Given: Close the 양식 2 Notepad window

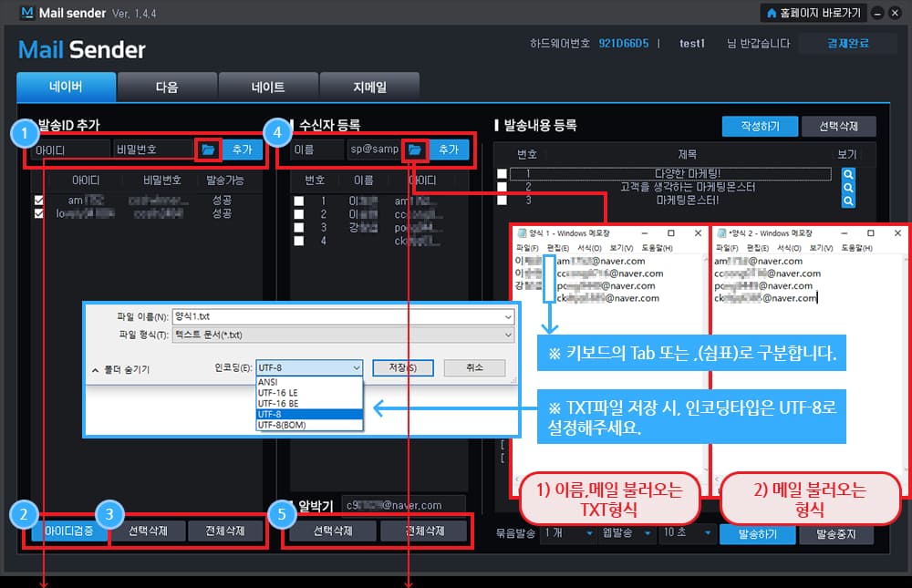Looking at the screenshot, I should [897, 233].
